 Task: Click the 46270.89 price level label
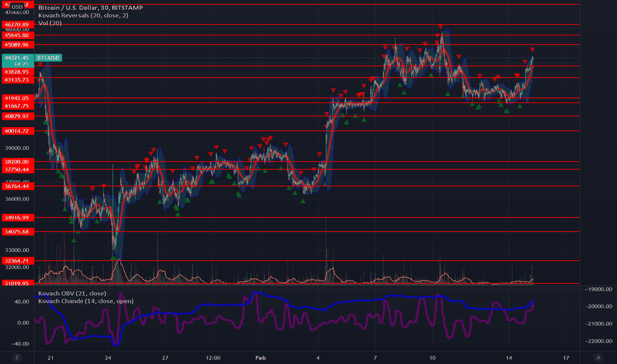(x=18, y=24)
